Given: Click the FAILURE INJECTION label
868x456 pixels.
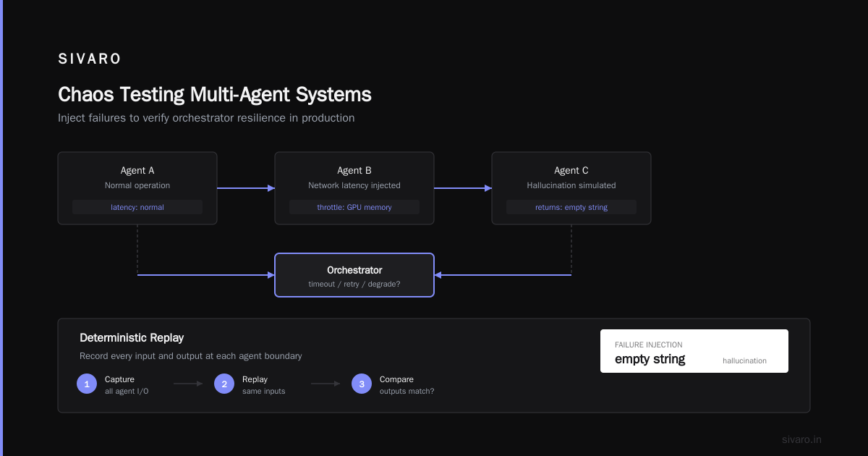Looking at the screenshot, I should pos(649,345).
